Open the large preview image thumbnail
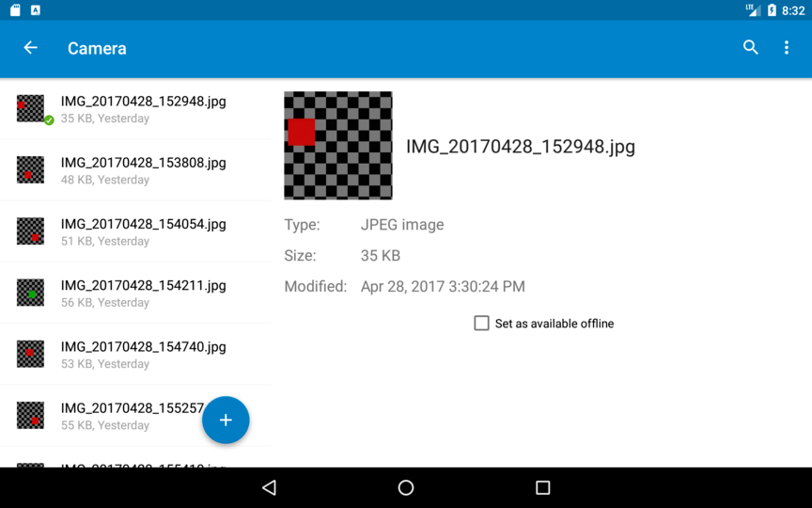 [338, 145]
